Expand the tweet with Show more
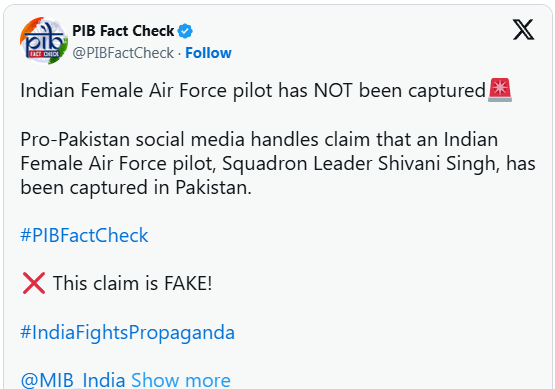Screen dimensions: 555x389 tap(181, 381)
